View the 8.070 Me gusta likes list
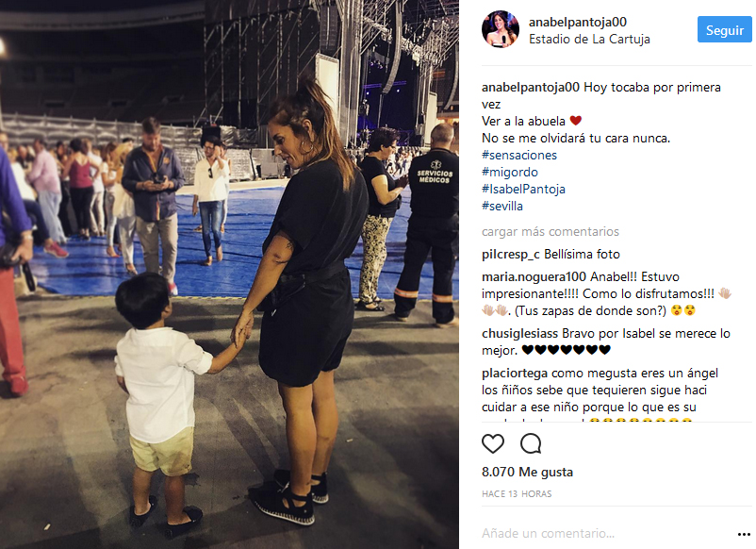 [527, 472]
